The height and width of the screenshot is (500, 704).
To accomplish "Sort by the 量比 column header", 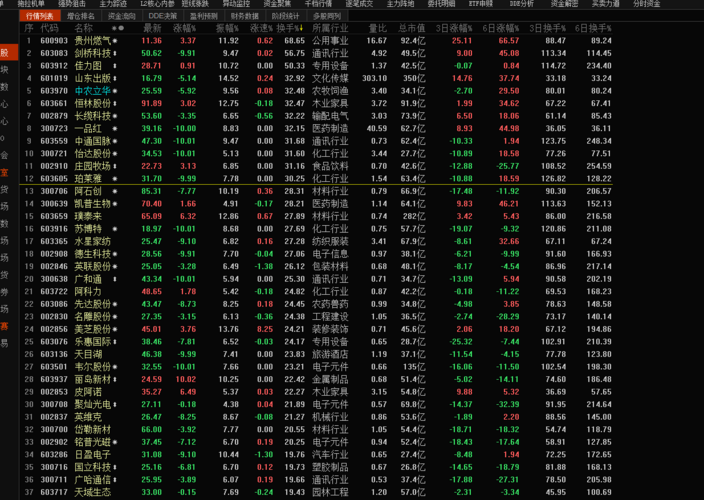I will pos(378,28).
